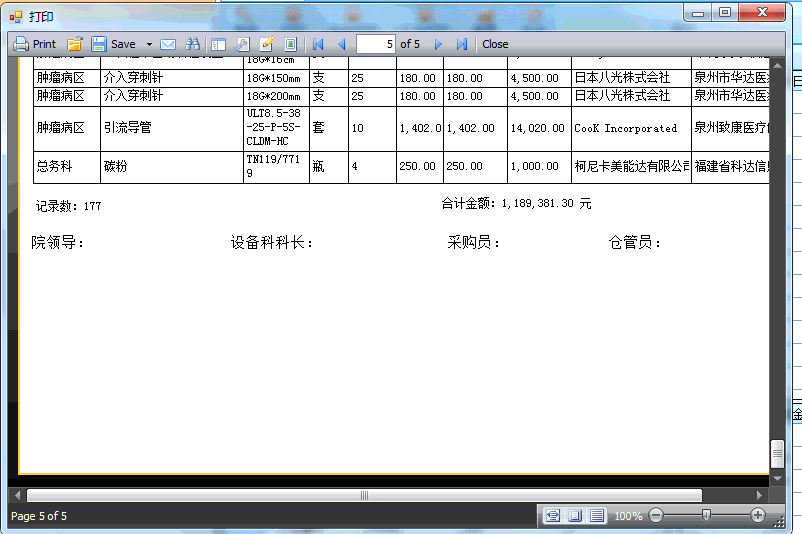Click the '1,000.00' amount cell
This screenshot has height=534, width=802.
pos(539,167)
